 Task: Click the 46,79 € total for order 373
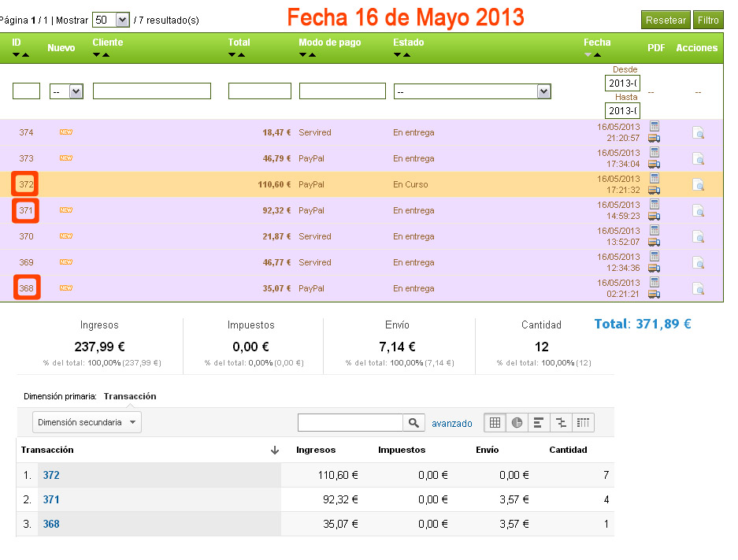click(x=276, y=158)
